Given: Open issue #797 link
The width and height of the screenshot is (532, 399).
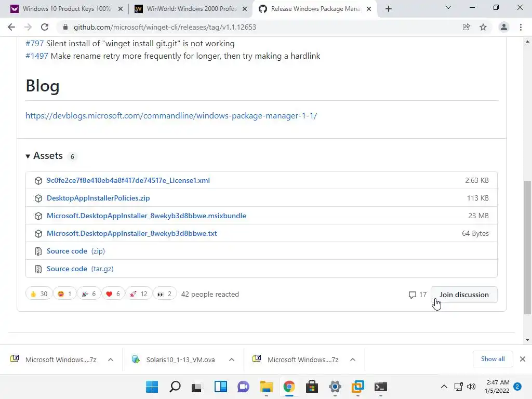Looking at the screenshot, I should click(35, 44).
